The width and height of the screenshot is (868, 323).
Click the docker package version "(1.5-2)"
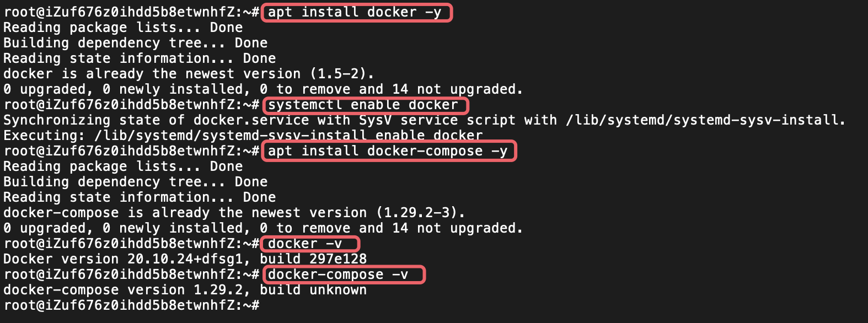[342, 74]
